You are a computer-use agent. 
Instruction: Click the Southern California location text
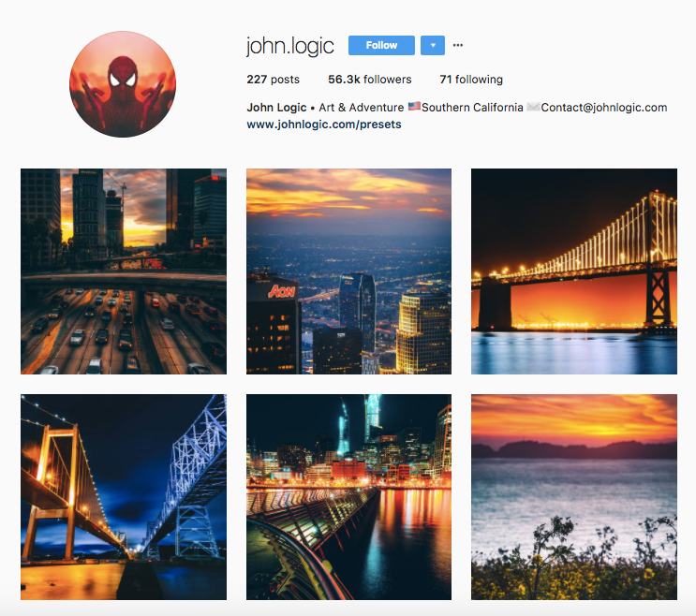click(472, 108)
